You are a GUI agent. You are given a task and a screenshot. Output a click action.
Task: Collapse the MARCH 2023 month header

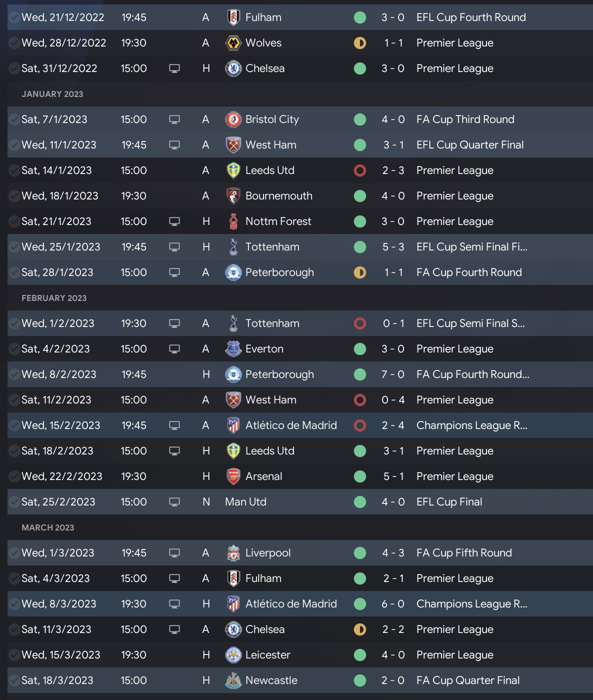48,527
